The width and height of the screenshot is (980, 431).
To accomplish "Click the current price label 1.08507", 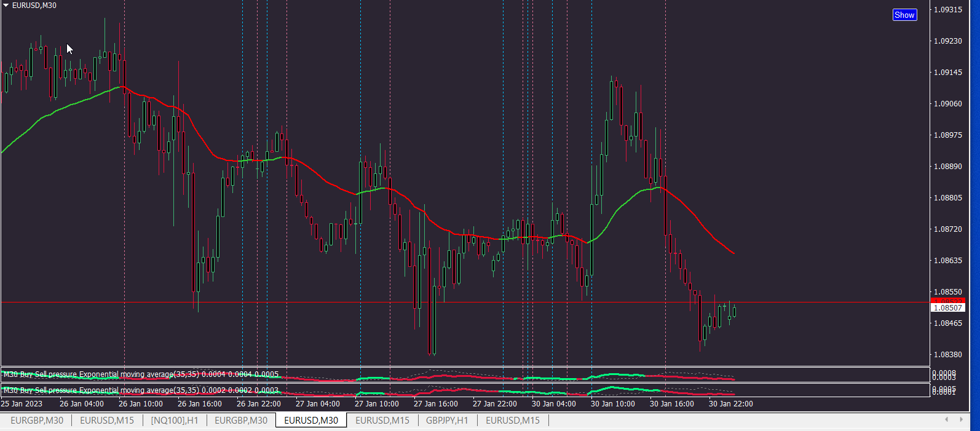I will (947, 307).
